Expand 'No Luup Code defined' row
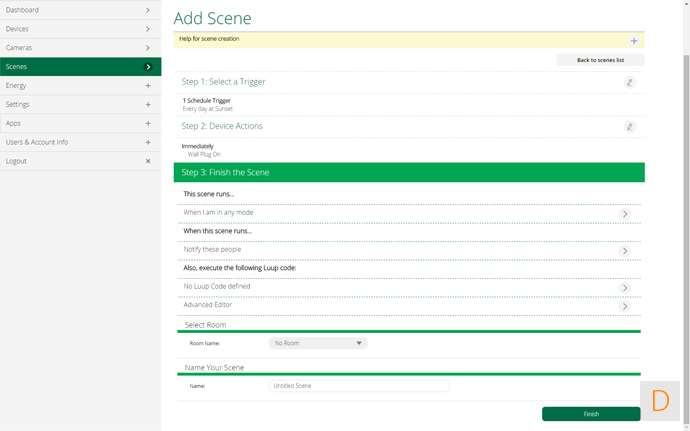690x431 pixels. pos(625,288)
